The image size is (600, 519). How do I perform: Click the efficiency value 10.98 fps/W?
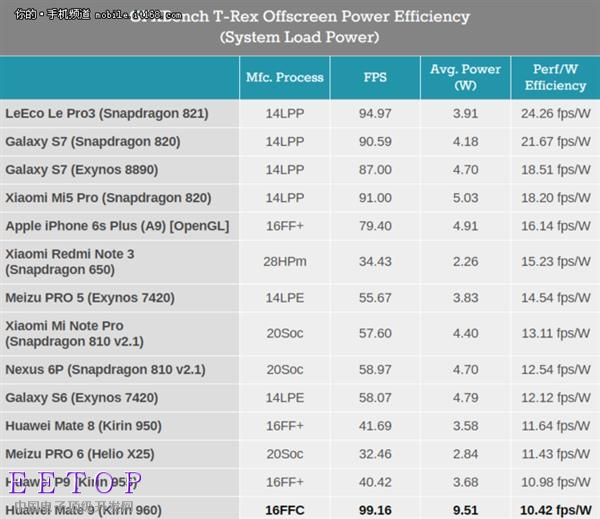coord(556,482)
